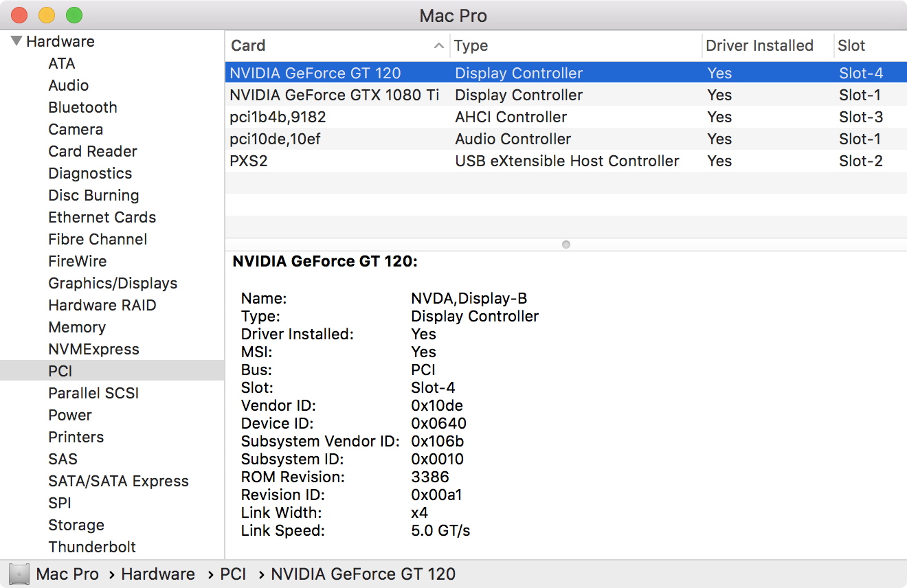Collapse the Hardware disclosure triangle

pos(16,41)
